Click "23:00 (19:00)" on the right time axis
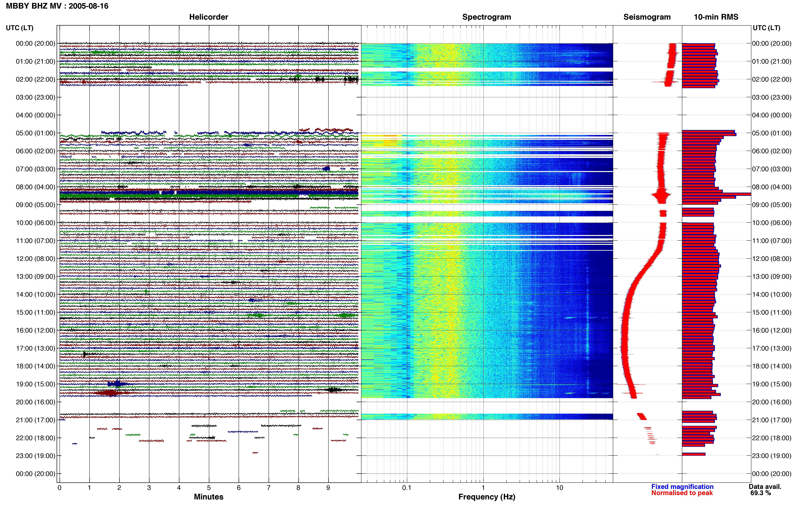Screen dimensions: 812x508 click(772, 456)
